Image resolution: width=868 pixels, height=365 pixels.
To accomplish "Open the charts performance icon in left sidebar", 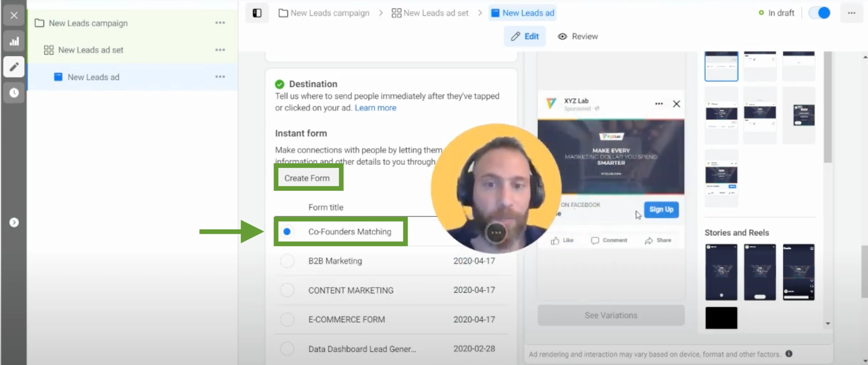I will click(14, 41).
